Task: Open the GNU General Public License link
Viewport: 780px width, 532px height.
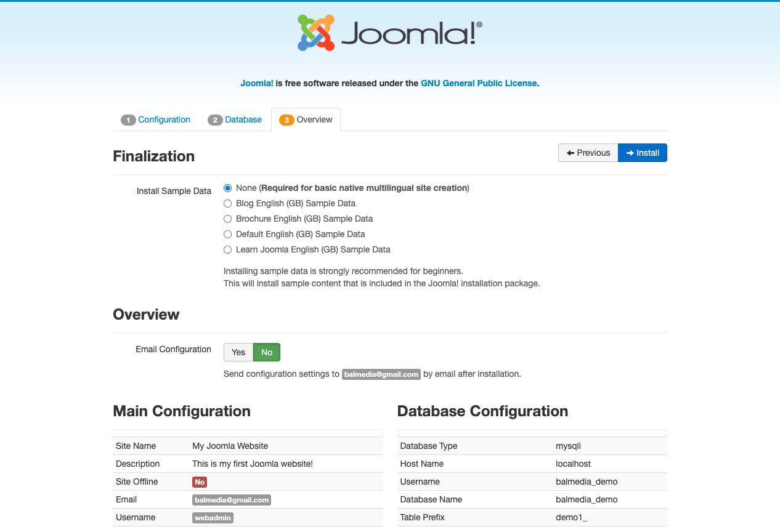Action: [479, 83]
